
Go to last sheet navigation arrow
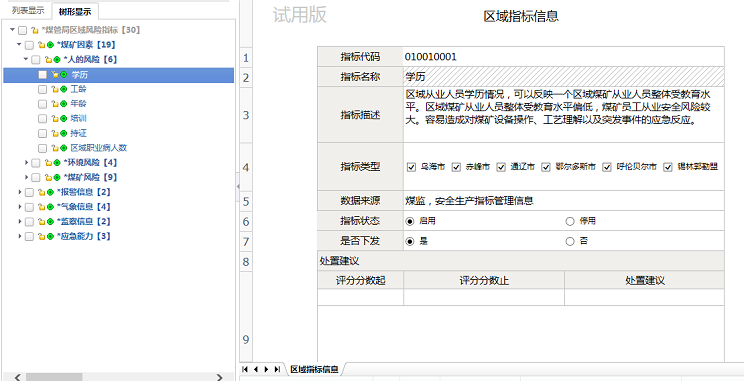(277, 369)
